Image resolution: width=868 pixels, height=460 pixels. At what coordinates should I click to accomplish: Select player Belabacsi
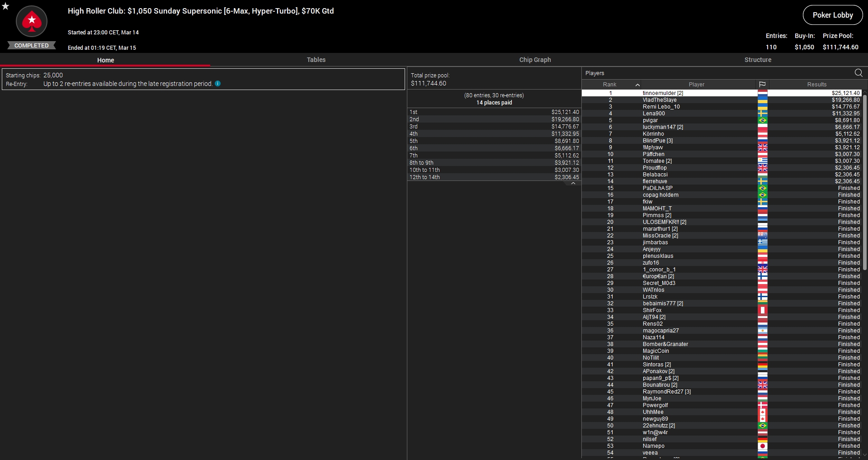click(722, 175)
